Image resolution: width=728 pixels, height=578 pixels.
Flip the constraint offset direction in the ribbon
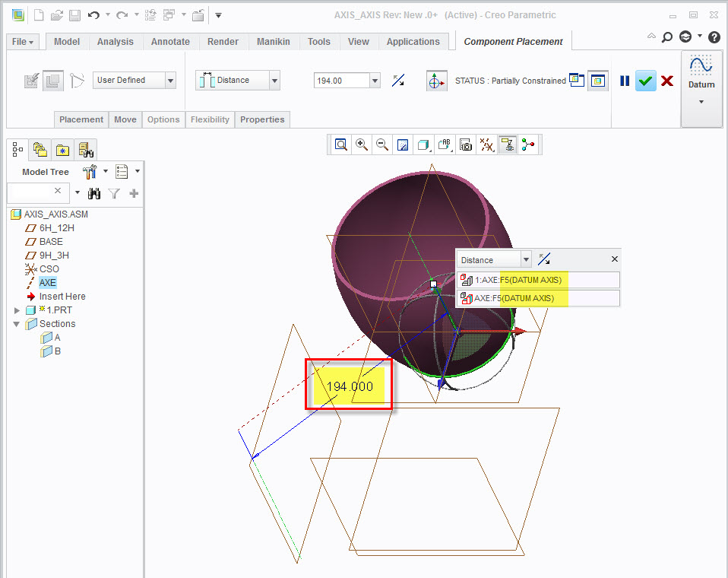pos(398,81)
